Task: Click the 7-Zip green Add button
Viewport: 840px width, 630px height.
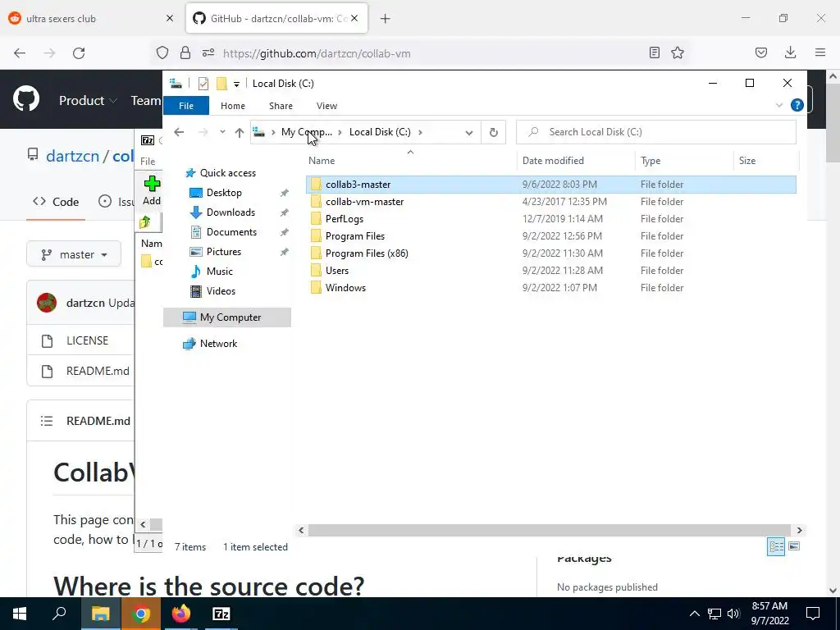Action: pyautogui.click(x=152, y=190)
